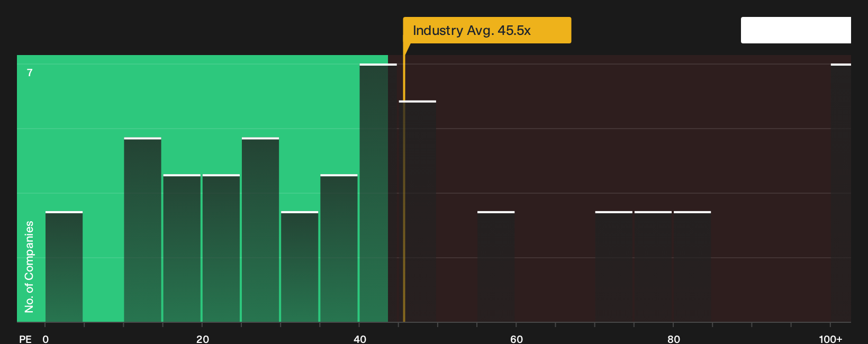Image resolution: width=868 pixels, height=344 pixels.
Task: Click the y-axis value 7
Action: pyautogui.click(x=30, y=73)
